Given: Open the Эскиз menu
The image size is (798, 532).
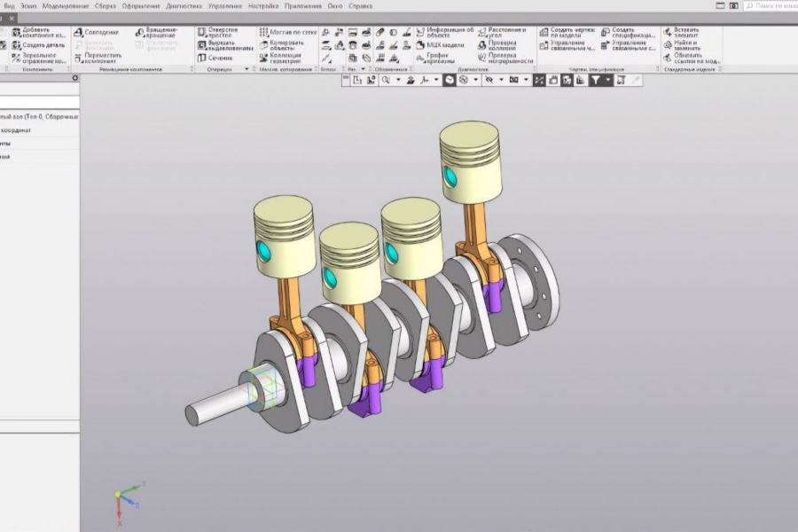Looking at the screenshot, I should point(28,6).
